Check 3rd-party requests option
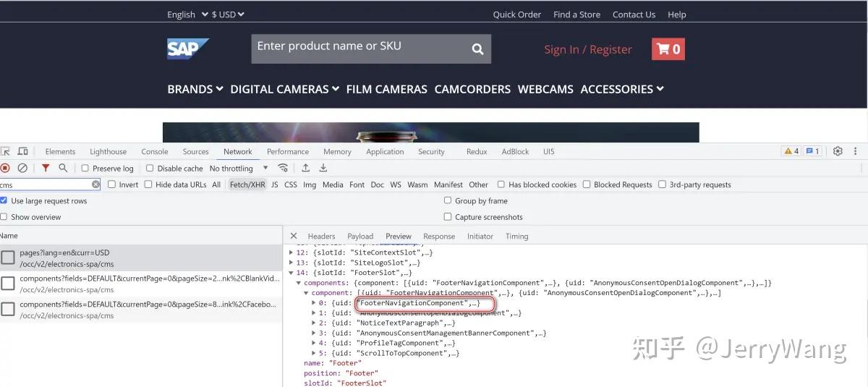The image size is (868, 387). point(662,184)
